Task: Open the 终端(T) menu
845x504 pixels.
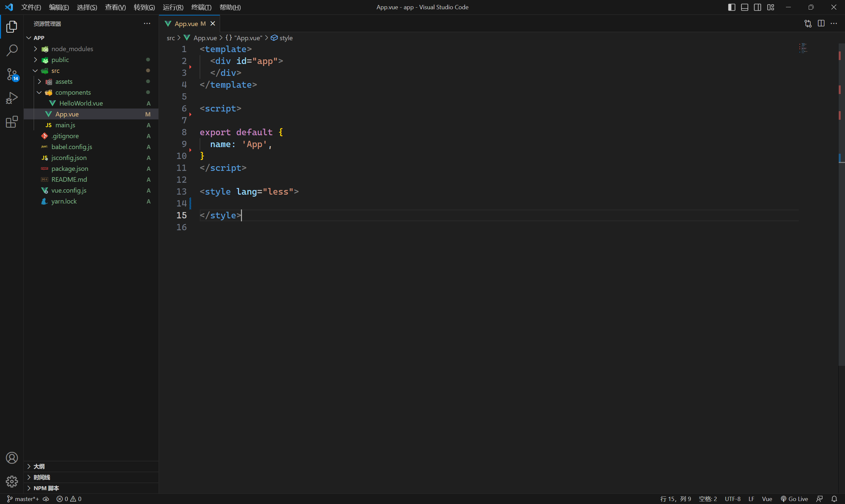Action: [201, 7]
